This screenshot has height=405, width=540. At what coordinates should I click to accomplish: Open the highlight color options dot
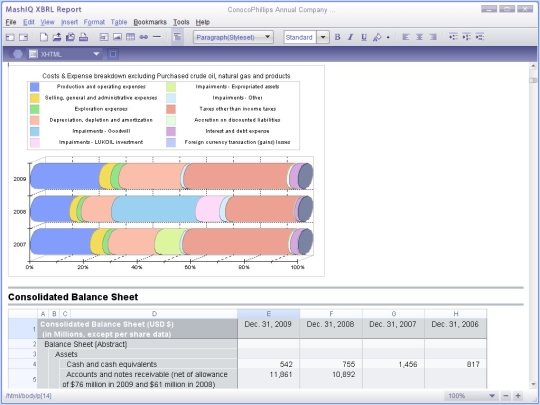[388, 37]
